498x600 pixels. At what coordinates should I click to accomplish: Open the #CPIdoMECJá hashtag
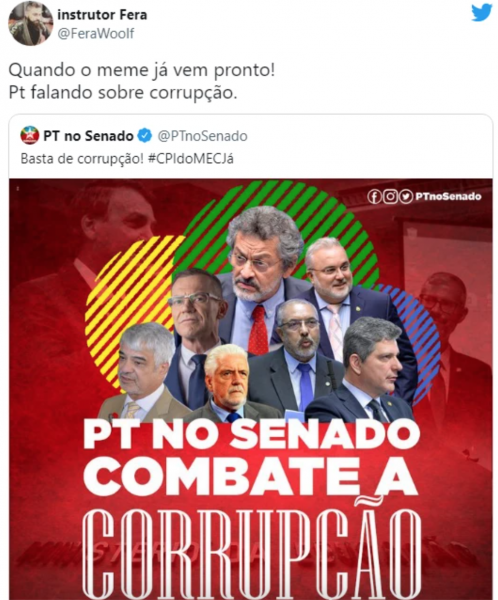pos(190,158)
